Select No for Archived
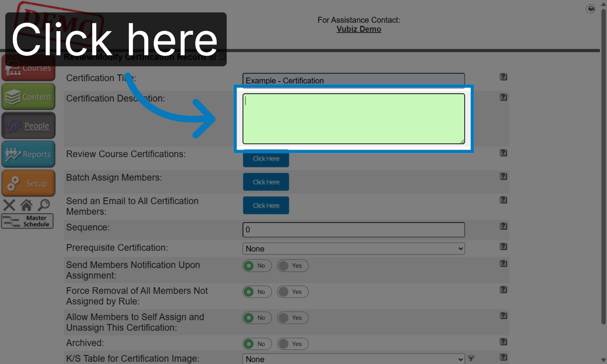The image size is (607, 364). click(x=257, y=344)
